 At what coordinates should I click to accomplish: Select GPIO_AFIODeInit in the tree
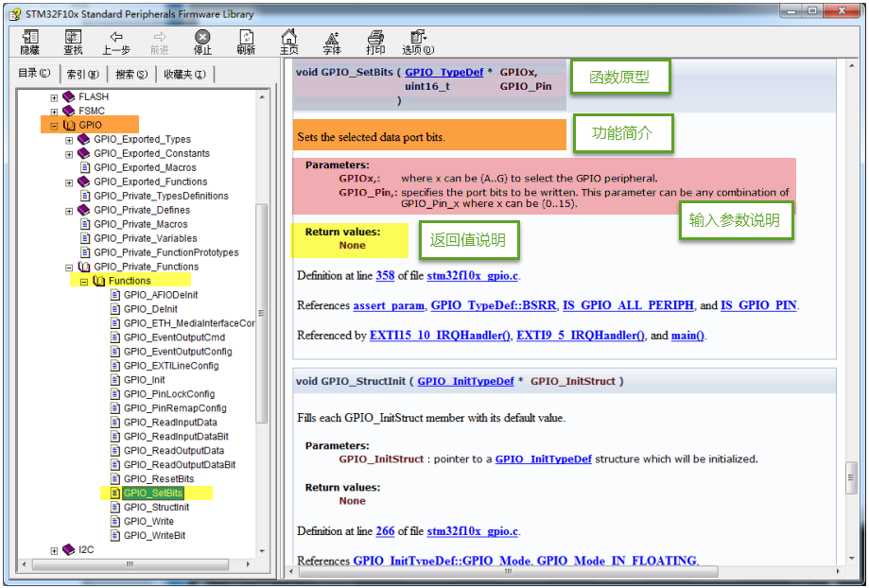[161, 295]
